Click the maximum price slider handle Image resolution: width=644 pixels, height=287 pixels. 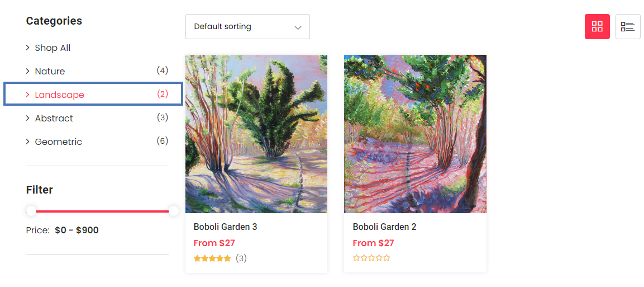click(174, 211)
